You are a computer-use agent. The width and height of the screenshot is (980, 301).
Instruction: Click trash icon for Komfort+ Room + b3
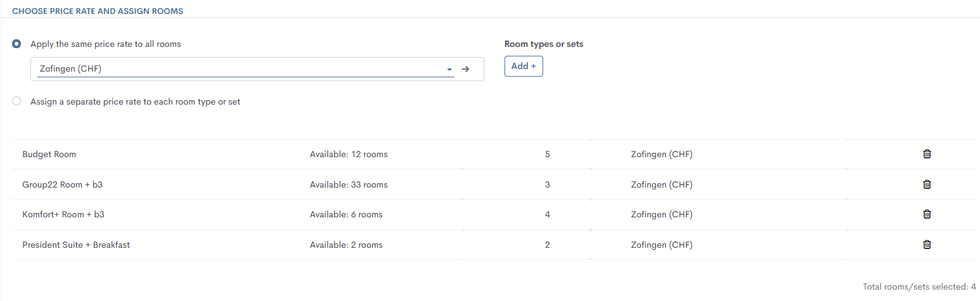tap(927, 214)
